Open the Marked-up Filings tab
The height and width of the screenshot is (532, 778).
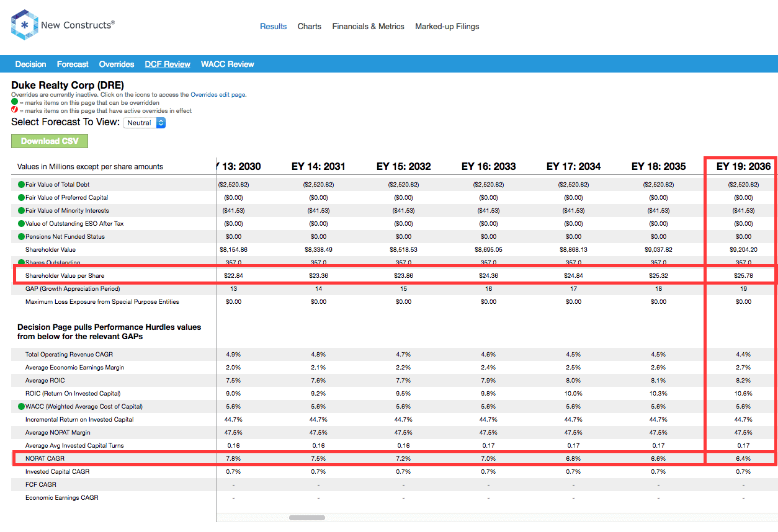pos(447,27)
